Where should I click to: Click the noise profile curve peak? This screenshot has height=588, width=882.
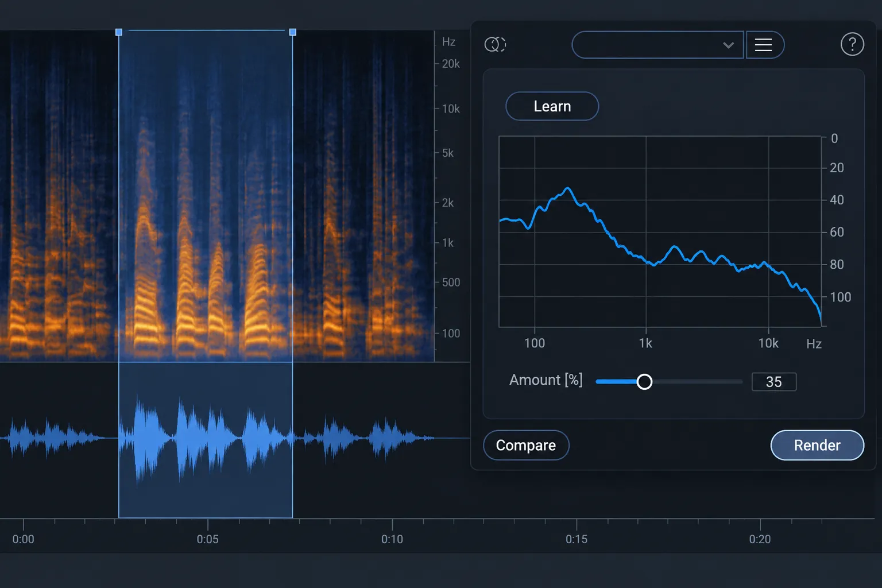(x=568, y=189)
